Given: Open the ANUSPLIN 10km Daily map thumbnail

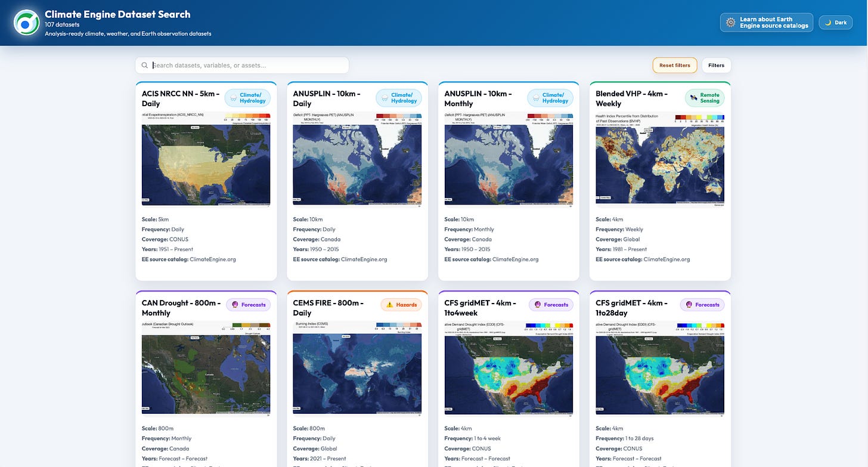Looking at the screenshot, I should coord(358,159).
